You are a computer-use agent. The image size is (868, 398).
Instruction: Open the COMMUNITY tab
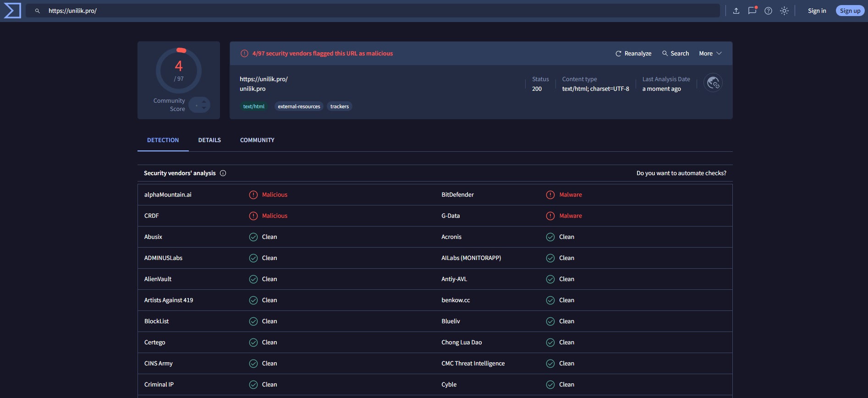[257, 140]
